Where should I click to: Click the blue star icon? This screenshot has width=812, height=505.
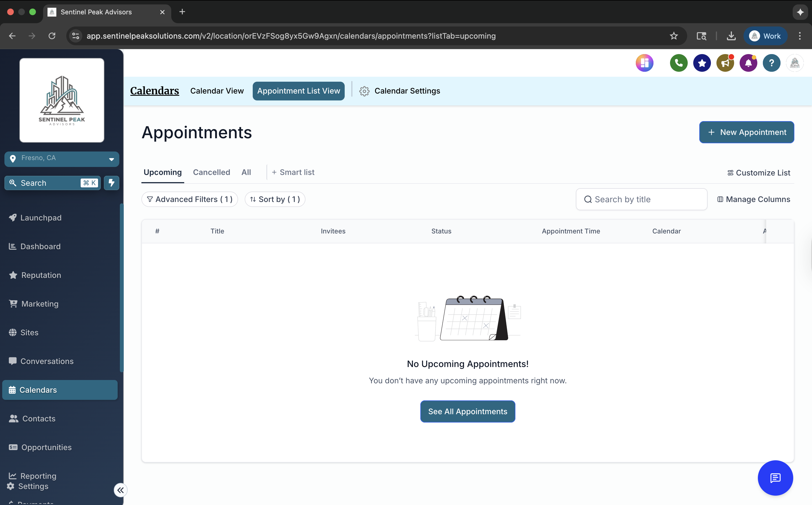tap(702, 63)
